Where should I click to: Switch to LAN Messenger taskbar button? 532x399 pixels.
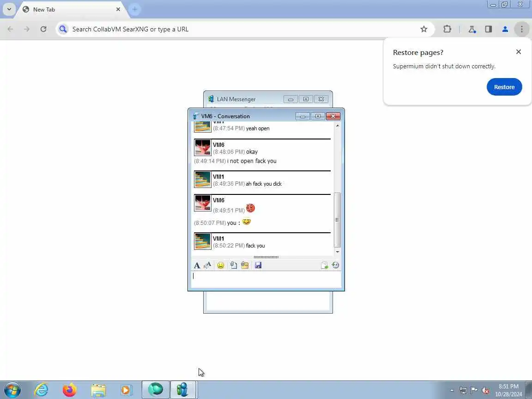pyautogui.click(x=183, y=390)
